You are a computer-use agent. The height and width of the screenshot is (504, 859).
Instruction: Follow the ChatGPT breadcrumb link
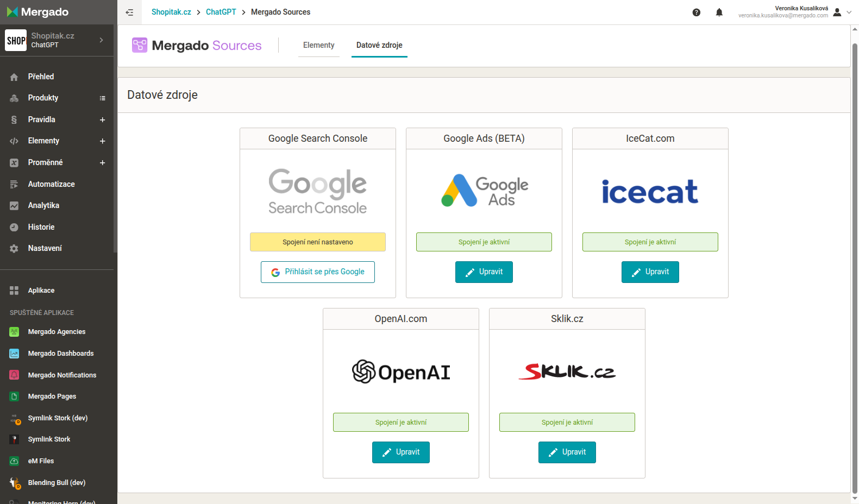pos(221,12)
